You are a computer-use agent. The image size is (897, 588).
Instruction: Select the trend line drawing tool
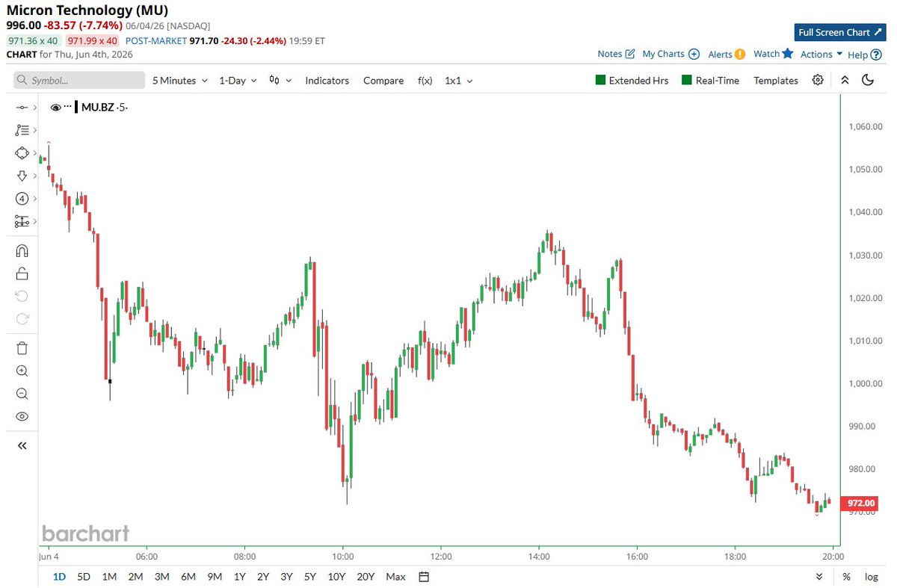coord(21,108)
